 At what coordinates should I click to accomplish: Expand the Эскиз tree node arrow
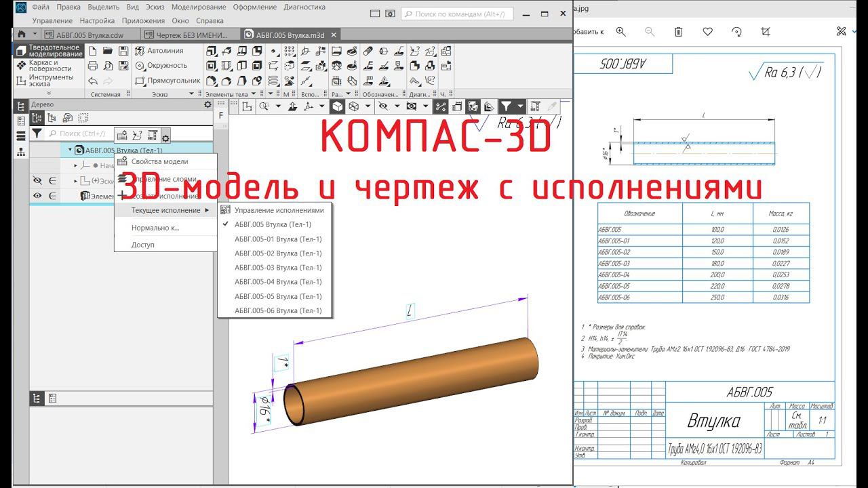click(76, 180)
